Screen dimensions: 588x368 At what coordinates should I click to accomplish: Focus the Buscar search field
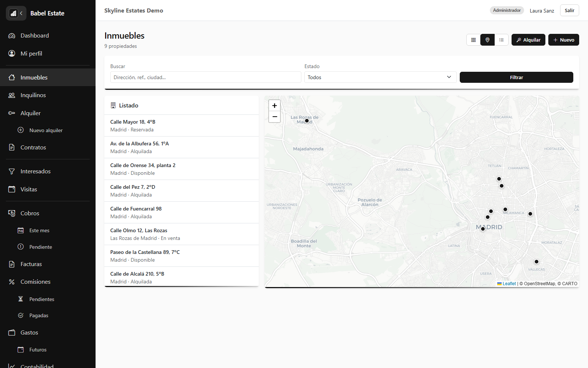pos(206,77)
